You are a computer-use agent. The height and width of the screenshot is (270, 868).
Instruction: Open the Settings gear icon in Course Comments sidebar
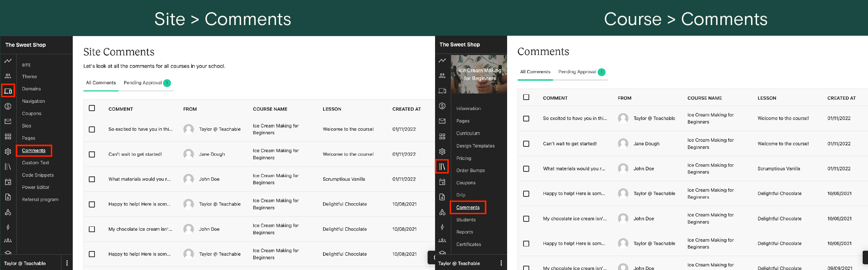point(442,151)
